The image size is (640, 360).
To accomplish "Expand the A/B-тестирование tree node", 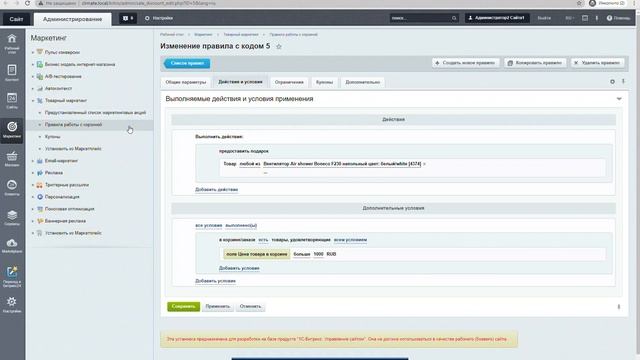I will [33, 76].
